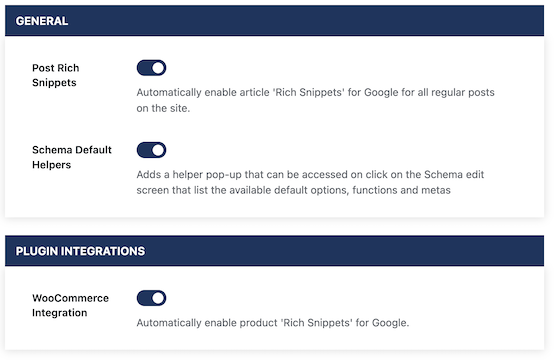Select the 'Post Rich Snippets' setting label
Viewport: 560px width, 360px height.
point(56,75)
